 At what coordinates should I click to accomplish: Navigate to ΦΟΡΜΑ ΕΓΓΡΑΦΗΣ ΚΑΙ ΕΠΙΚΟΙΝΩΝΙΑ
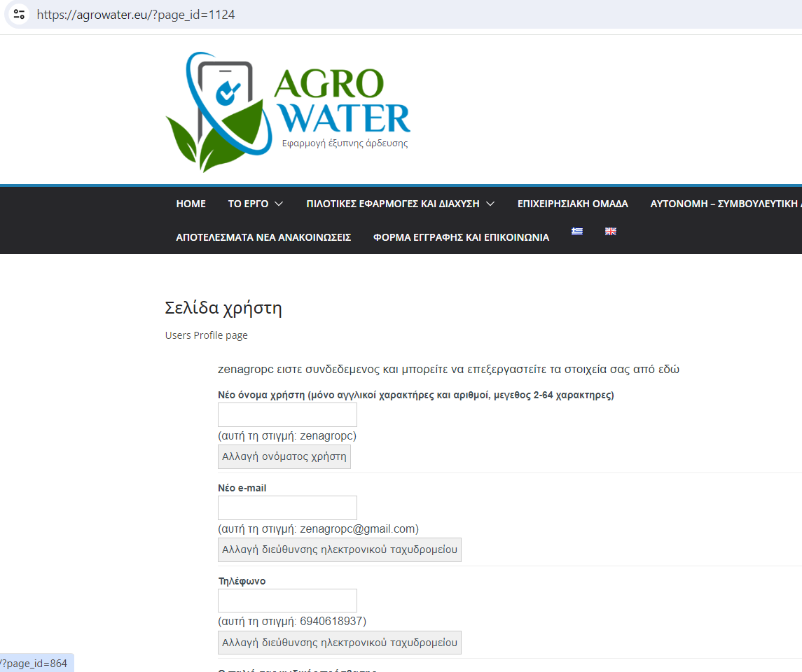click(x=461, y=237)
